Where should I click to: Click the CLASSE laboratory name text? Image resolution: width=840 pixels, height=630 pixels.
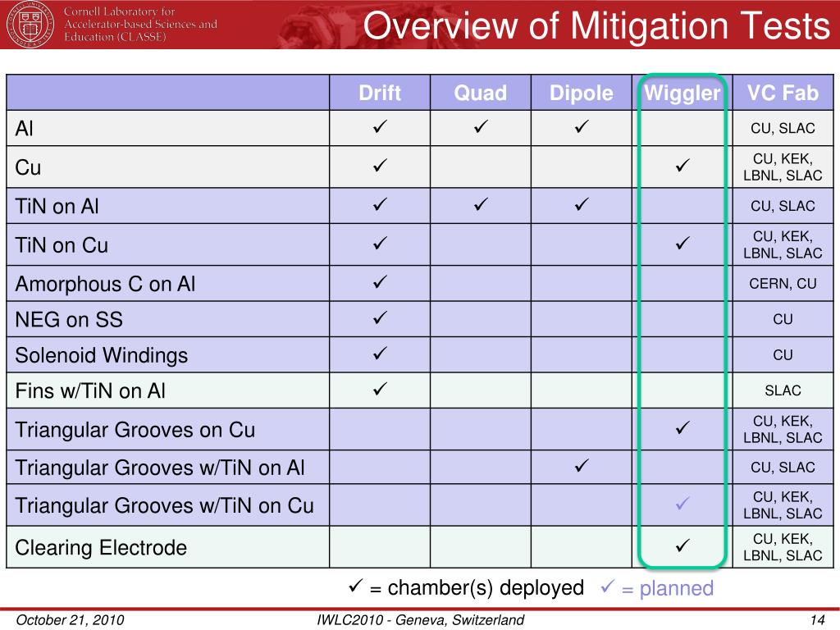click(x=140, y=24)
